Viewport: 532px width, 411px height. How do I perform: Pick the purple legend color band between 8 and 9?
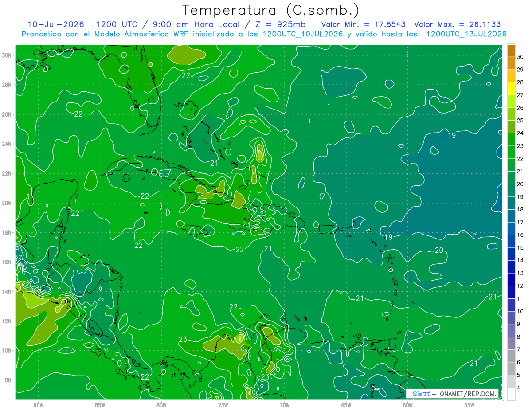click(x=511, y=330)
